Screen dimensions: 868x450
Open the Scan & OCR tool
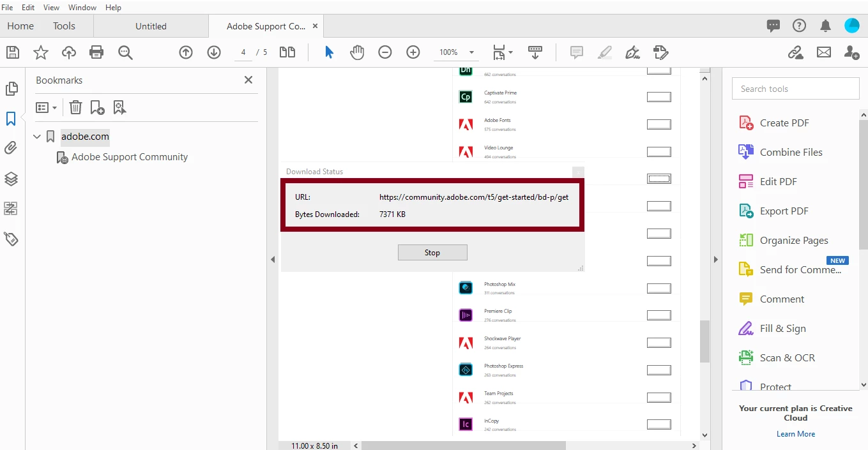(787, 357)
